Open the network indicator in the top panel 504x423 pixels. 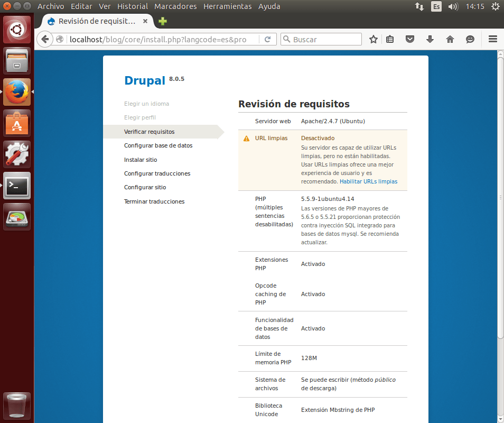coord(419,6)
